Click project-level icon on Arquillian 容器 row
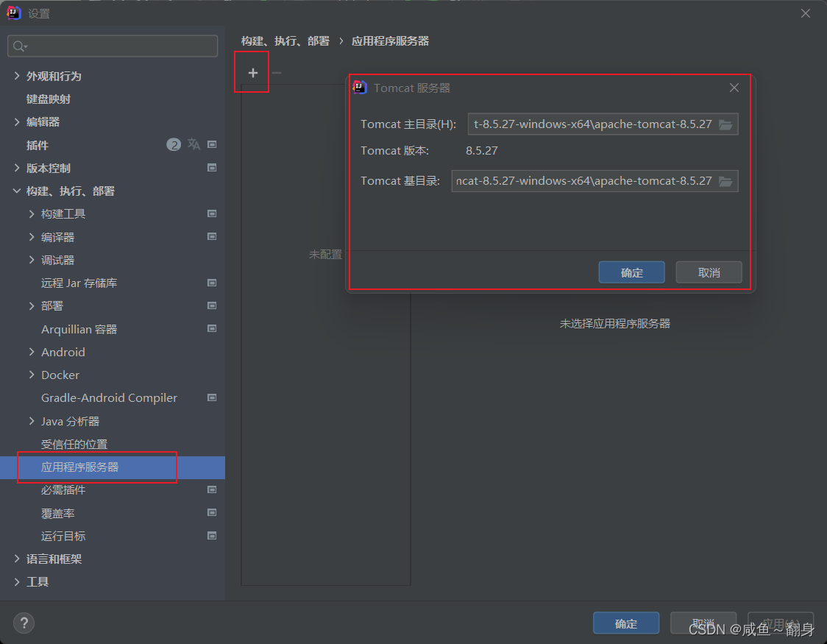This screenshot has width=827, height=644. (x=212, y=328)
